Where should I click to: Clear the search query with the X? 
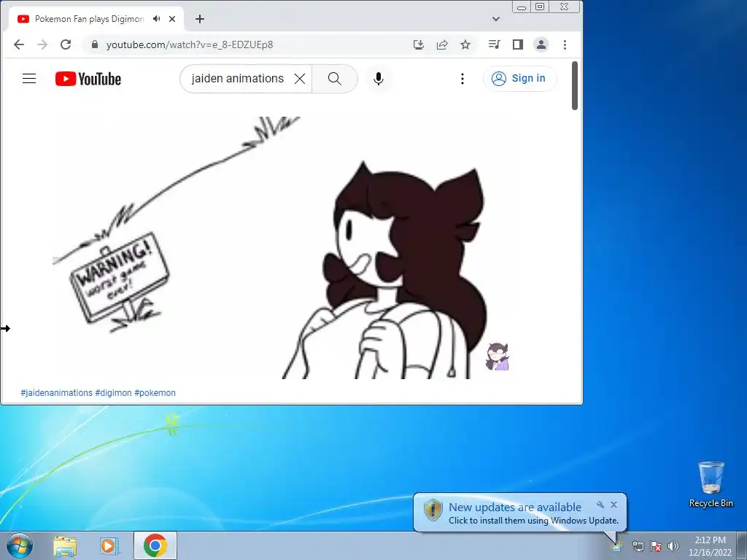(x=300, y=79)
